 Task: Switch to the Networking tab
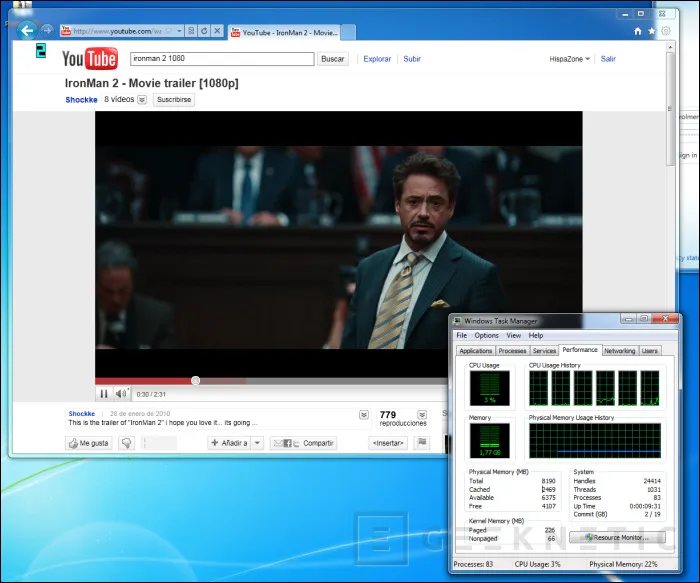point(620,351)
